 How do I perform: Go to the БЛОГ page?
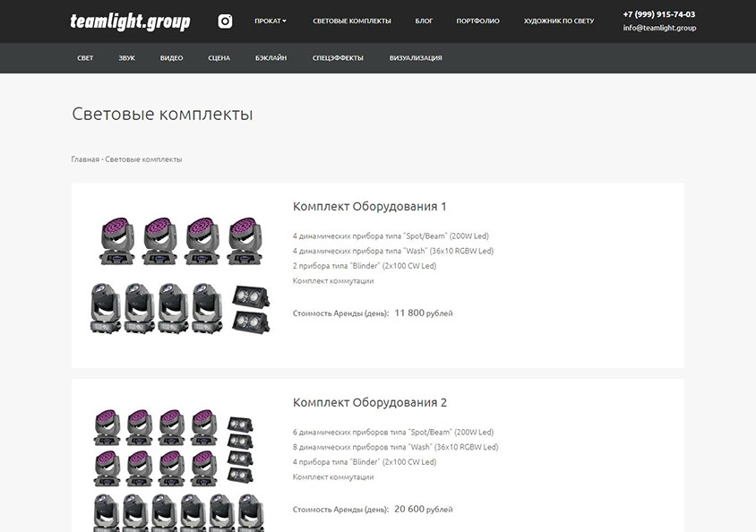click(424, 21)
